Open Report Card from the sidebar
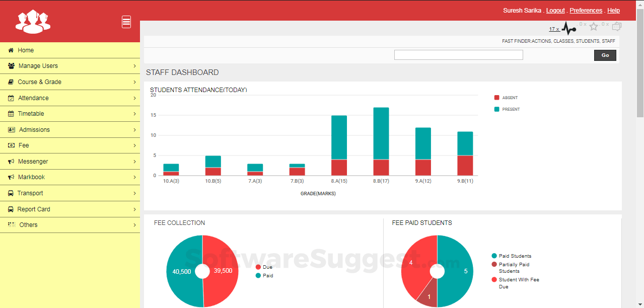 35,209
